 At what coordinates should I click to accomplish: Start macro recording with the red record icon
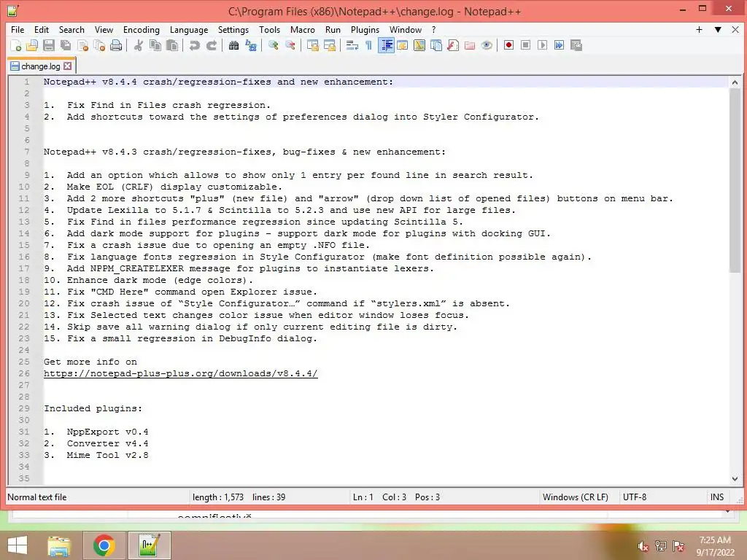click(x=508, y=45)
